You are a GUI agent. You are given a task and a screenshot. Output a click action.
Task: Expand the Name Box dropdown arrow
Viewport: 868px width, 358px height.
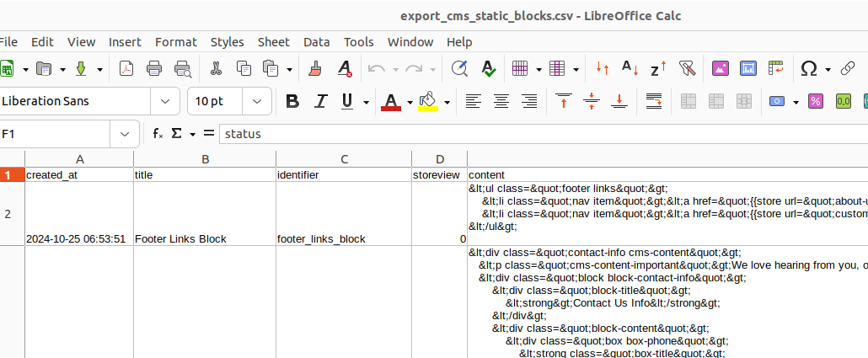(125, 134)
